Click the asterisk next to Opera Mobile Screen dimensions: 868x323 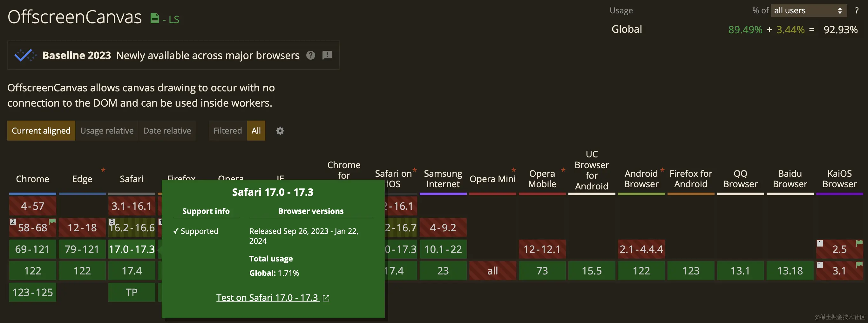563,170
